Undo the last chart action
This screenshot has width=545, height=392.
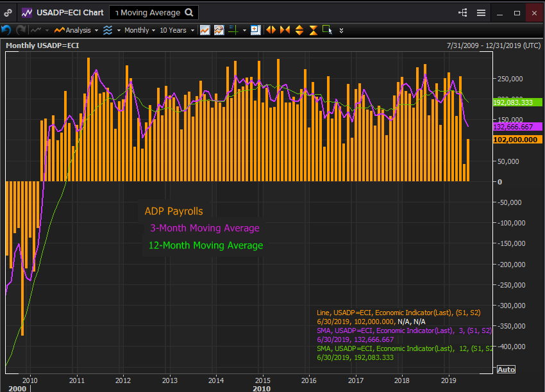click(x=6, y=30)
